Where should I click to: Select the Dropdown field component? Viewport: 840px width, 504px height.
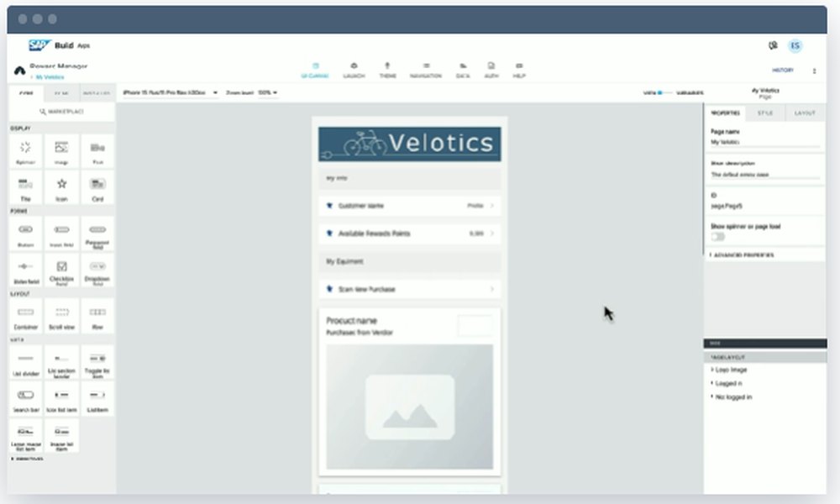coord(97,270)
